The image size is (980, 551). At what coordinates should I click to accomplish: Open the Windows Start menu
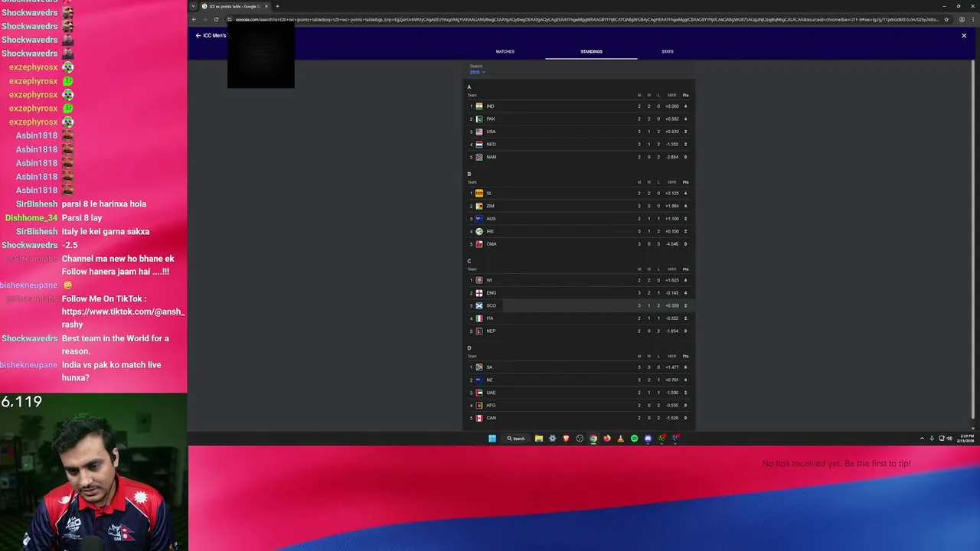point(492,439)
